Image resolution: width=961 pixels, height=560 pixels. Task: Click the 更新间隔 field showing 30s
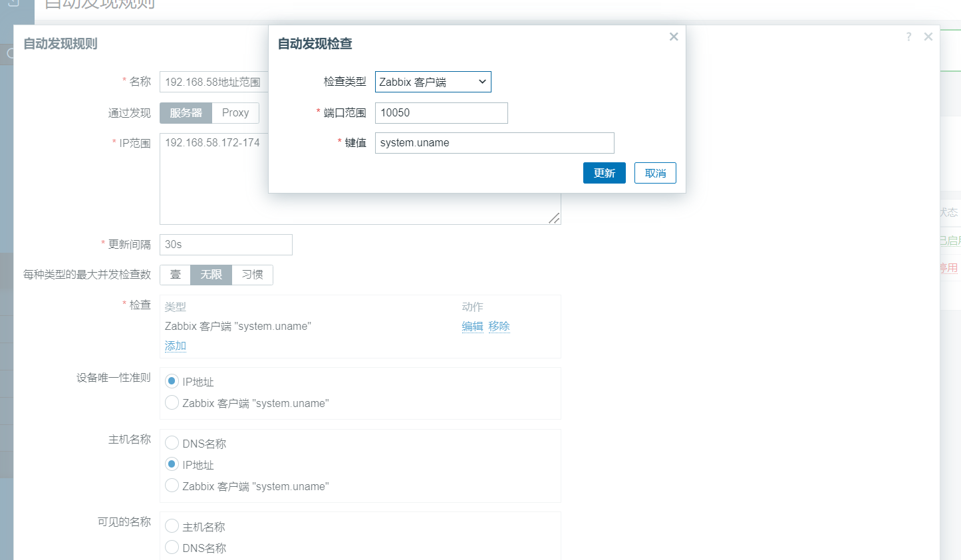(226, 245)
